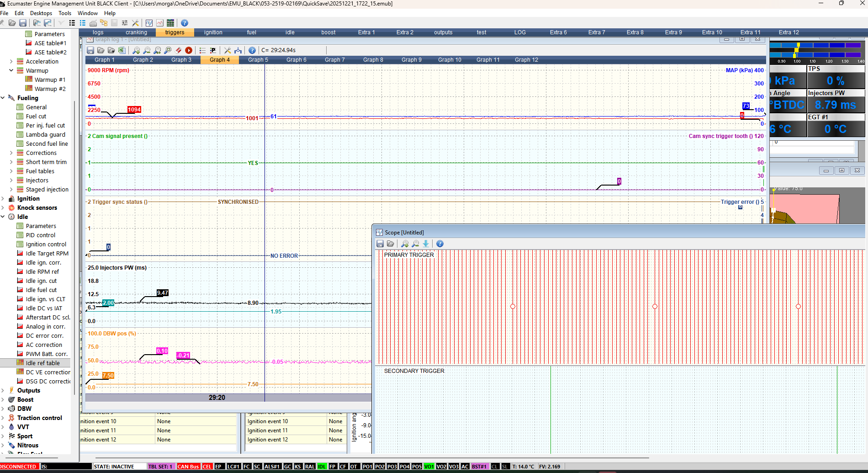
Task: Select Lambda guard under Fueling
Action: (45, 134)
